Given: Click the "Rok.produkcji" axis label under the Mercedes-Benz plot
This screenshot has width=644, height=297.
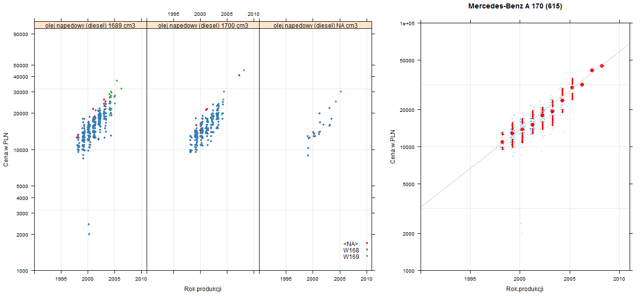Looking at the screenshot, I should [525, 289].
